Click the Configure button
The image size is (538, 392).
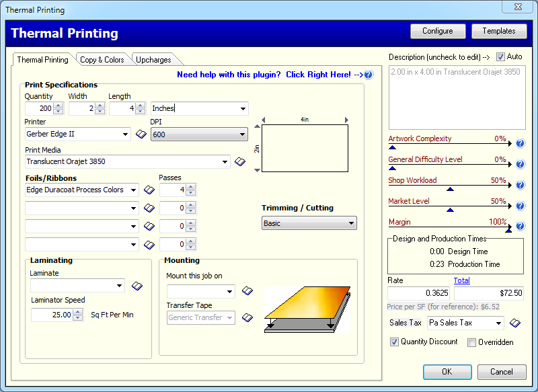(437, 31)
